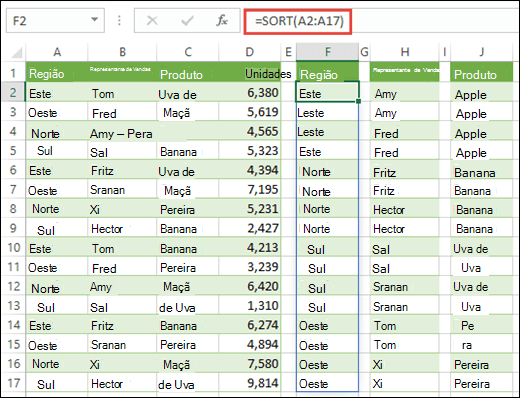The height and width of the screenshot is (398, 520).
Task: Click cell H8 containing Hector
Action: 405,209
